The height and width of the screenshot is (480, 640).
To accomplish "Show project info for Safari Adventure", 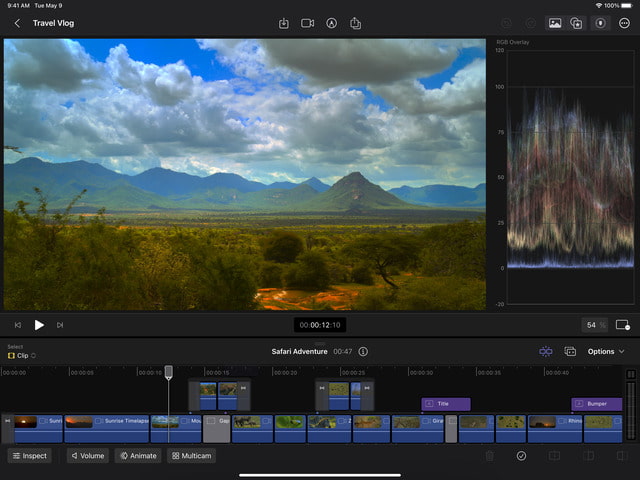I will pos(363,352).
